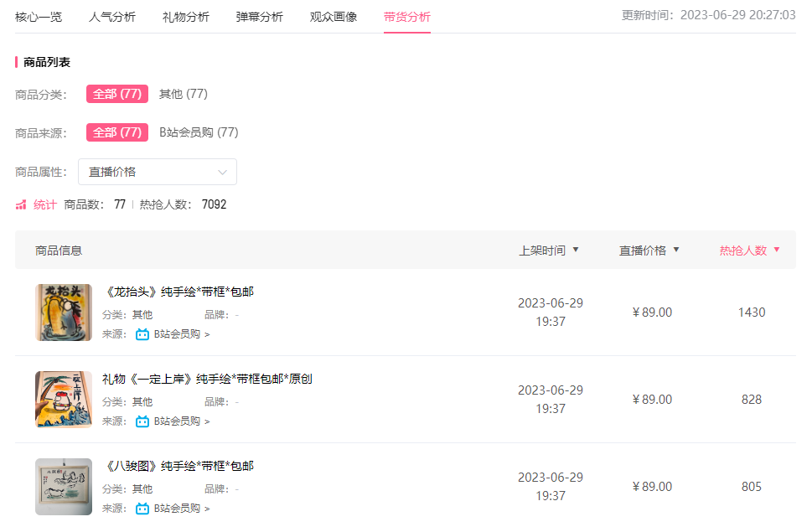
Task: Select 全部 (77) under 商品来源
Action: [117, 132]
